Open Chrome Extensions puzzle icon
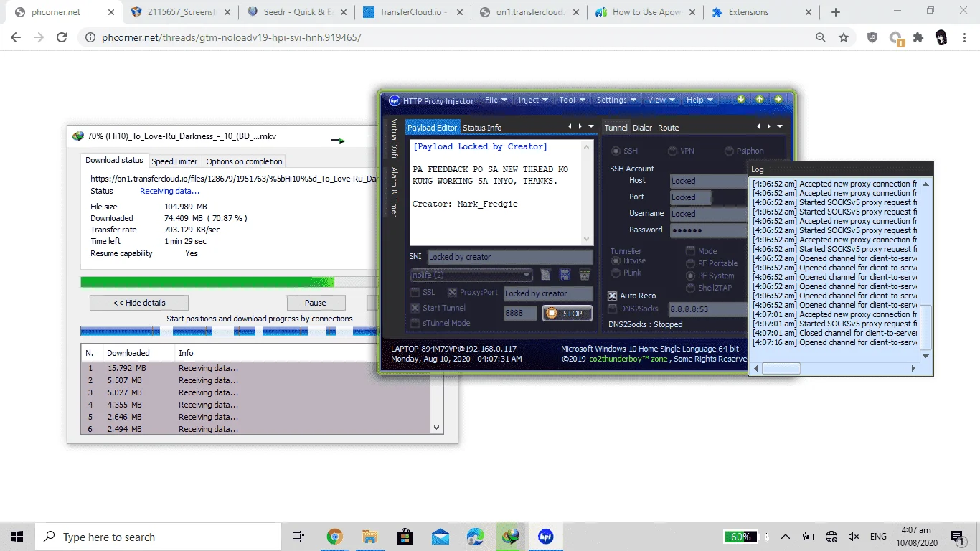The height and width of the screenshot is (551, 980). click(x=918, y=37)
